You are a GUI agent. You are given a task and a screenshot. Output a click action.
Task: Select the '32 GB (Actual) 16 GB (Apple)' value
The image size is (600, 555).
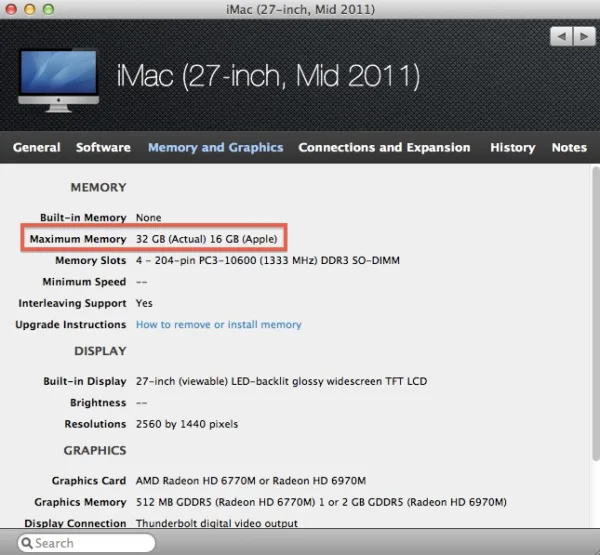(x=207, y=239)
